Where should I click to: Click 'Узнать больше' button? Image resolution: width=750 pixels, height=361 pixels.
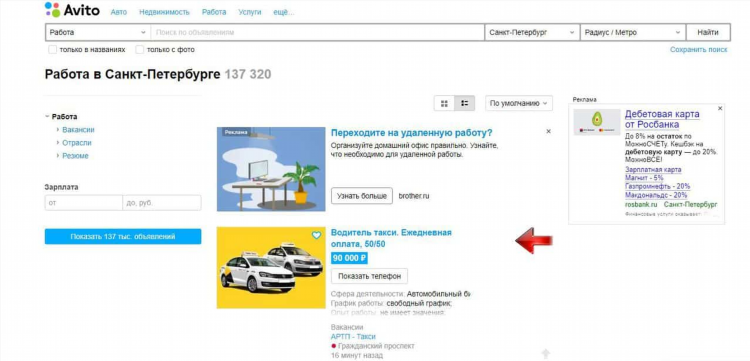[x=362, y=196]
